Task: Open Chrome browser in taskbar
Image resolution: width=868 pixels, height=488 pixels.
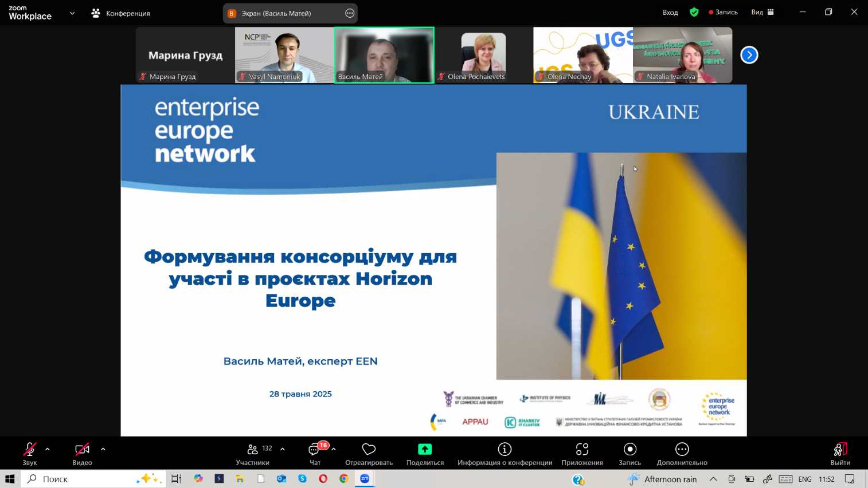Action: [x=343, y=479]
